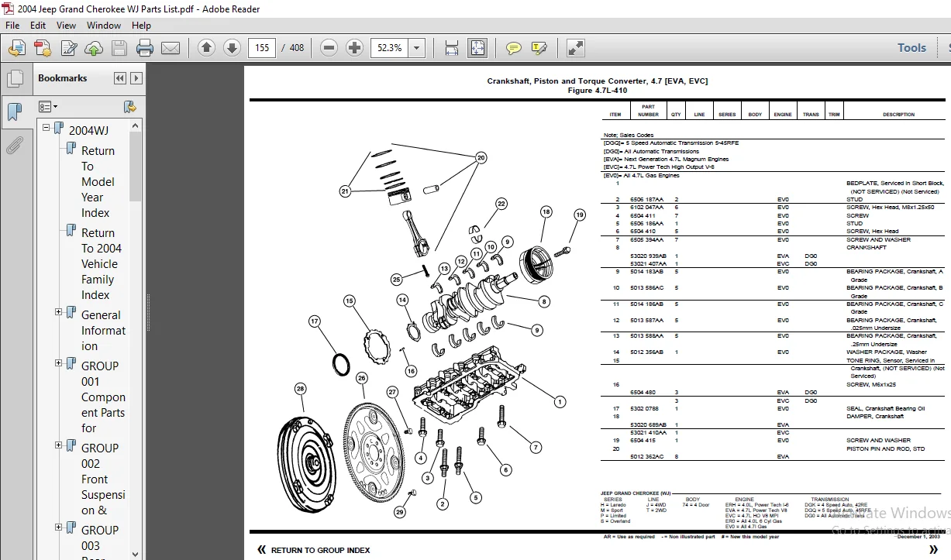The width and height of the screenshot is (951, 560).
Task: Click the Open file toolbar icon
Action: 16,48
